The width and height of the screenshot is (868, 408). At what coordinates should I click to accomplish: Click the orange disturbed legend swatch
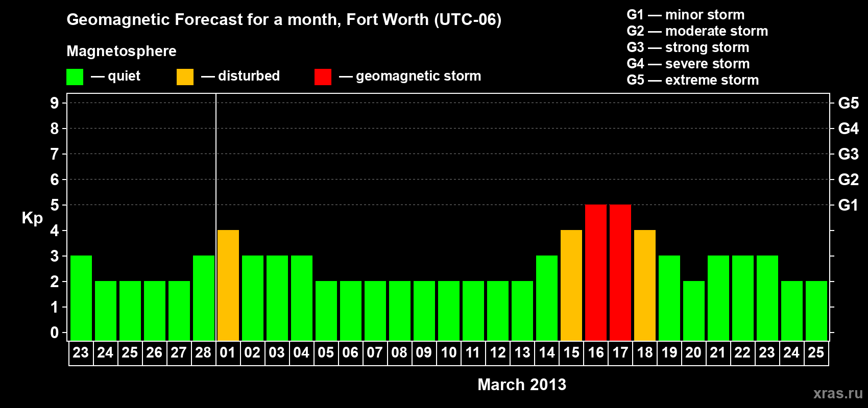pyautogui.click(x=185, y=77)
